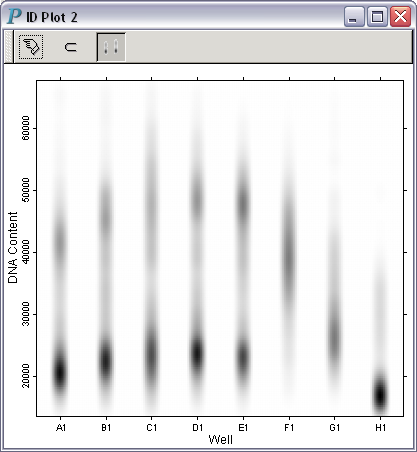Click the B1 well label
The width and height of the screenshot is (417, 452).
[x=106, y=427]
